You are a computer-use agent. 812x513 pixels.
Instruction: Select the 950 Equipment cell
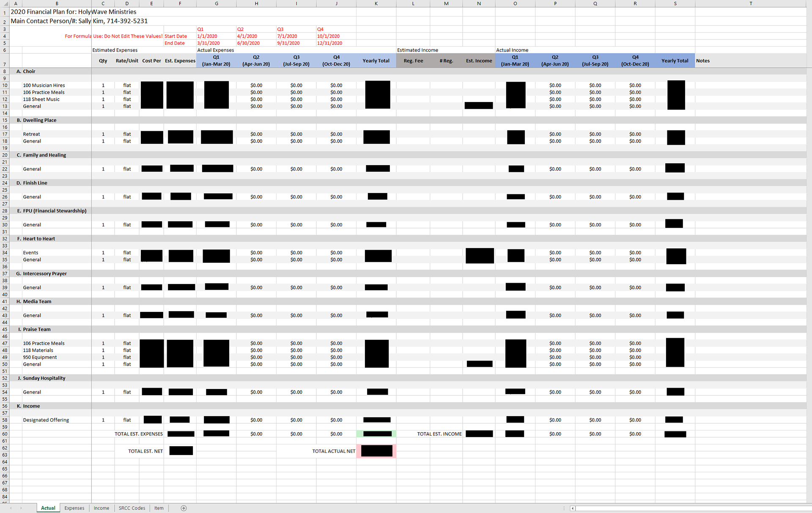pos(40,357)
